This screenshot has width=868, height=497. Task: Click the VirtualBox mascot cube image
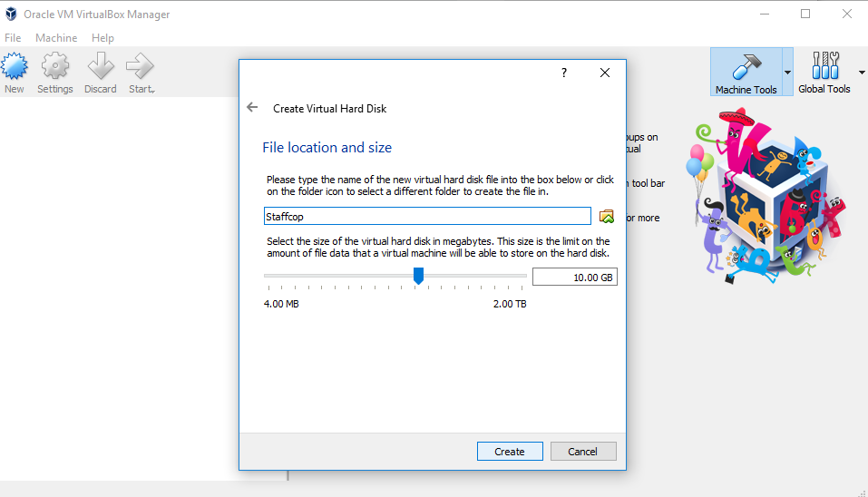[768, 197]
